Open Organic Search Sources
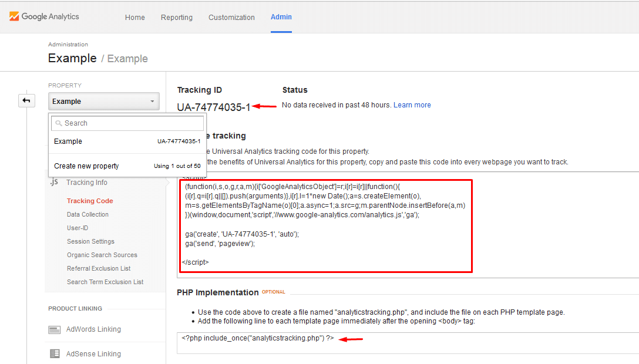Image resolution: width=639 pixels, height=364 pixels. 102,255
